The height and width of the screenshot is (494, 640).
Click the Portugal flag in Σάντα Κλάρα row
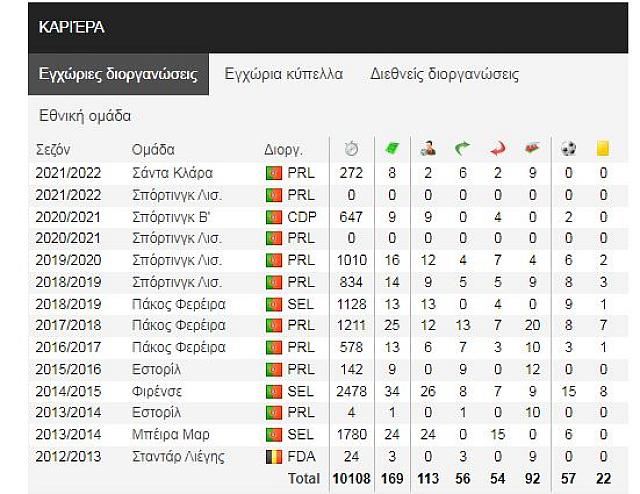click(x=273, y=172)
